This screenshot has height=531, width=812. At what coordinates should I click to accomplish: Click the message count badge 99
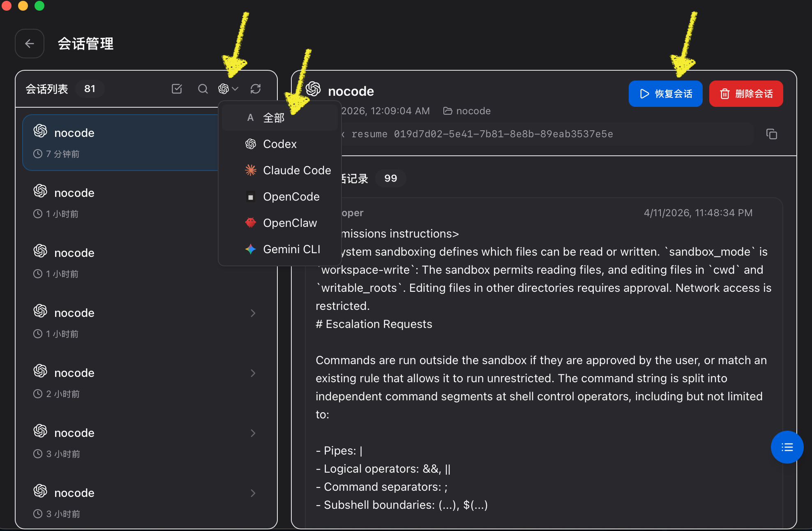pos(390,178)
